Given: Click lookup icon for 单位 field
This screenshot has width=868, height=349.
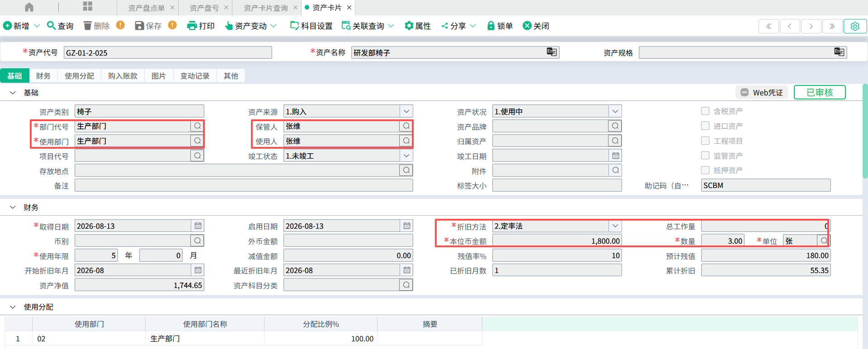Looking at the screenshot, I should (x=824, y=241).
